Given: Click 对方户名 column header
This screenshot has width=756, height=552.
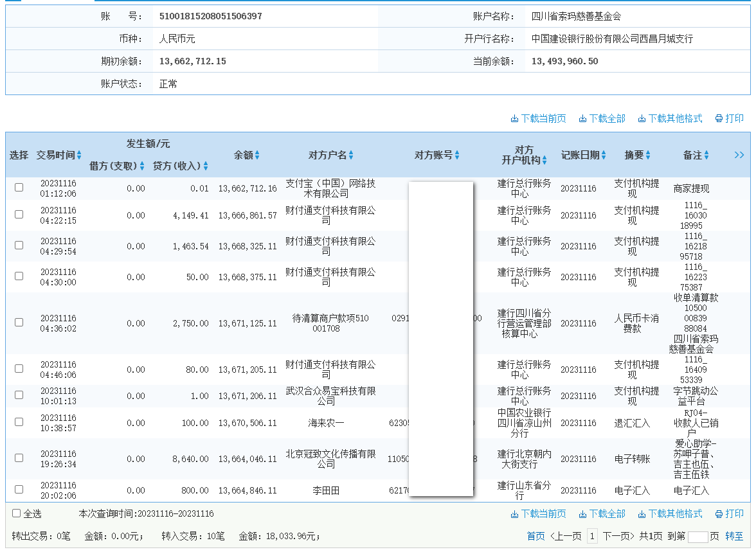Looking at the screenshot, I should (327, 156).
